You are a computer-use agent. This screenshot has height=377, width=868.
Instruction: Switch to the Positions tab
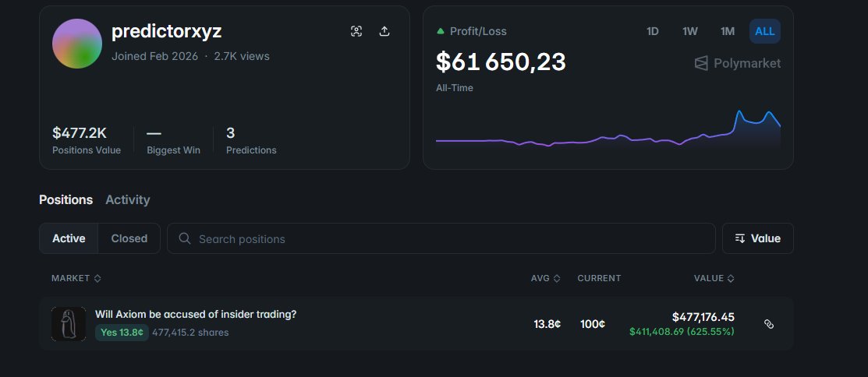click(66, 199)
